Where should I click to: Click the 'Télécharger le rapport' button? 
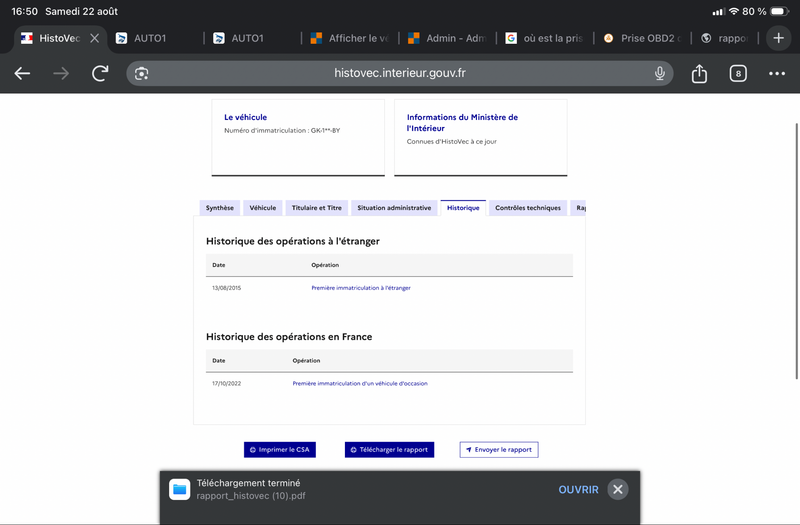(x=389, y=449)
